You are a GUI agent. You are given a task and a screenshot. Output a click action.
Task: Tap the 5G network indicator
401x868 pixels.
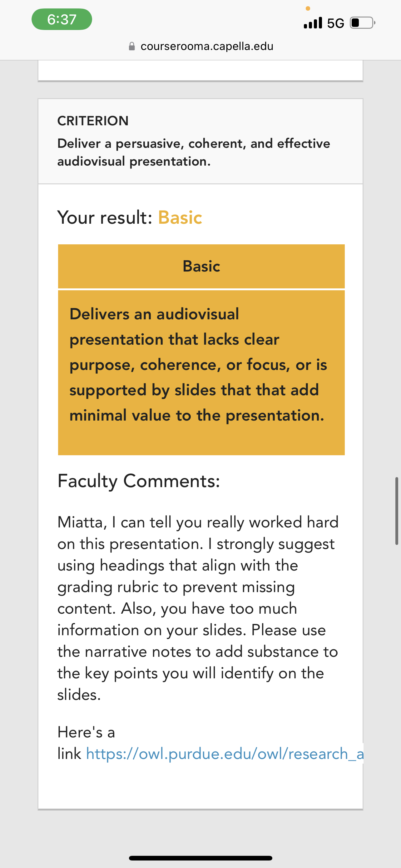(x=336, y=23)
